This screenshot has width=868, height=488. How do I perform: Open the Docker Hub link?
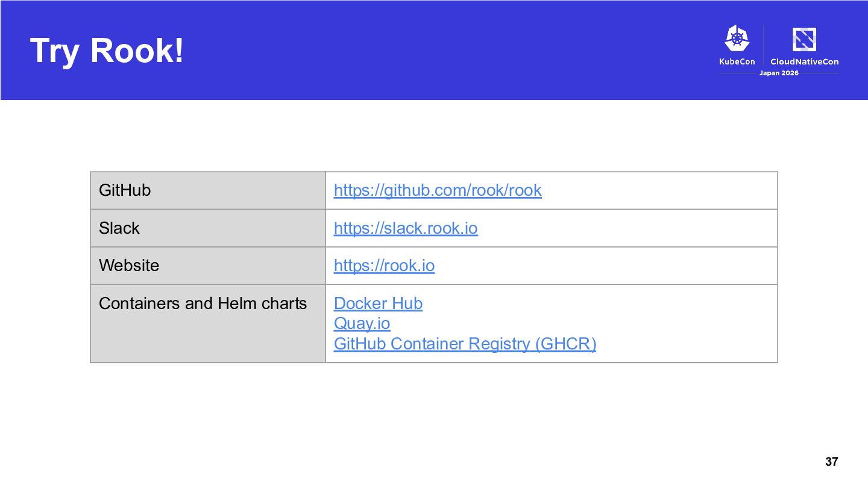pyautogui.click(x=378, y=303)
